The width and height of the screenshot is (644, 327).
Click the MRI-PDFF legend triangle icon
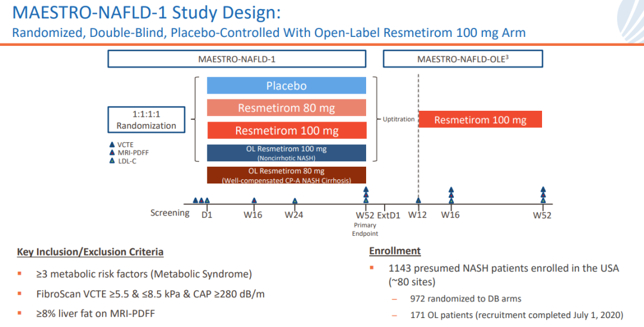coord(112,152)
